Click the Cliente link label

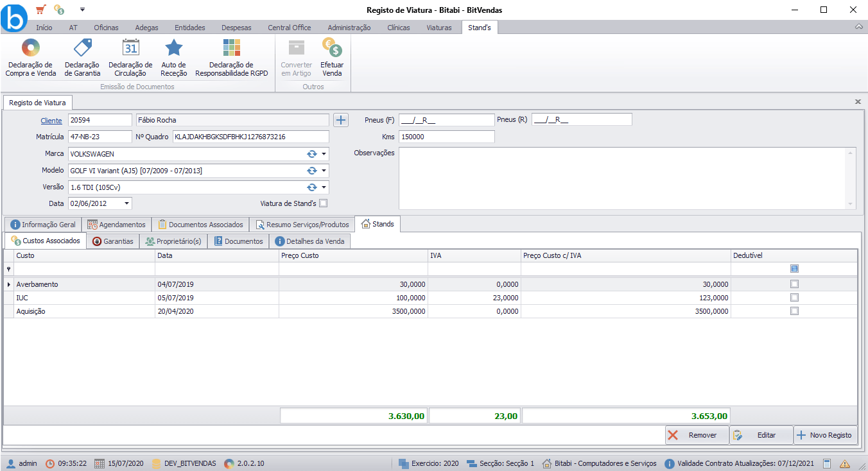(51, 120)
